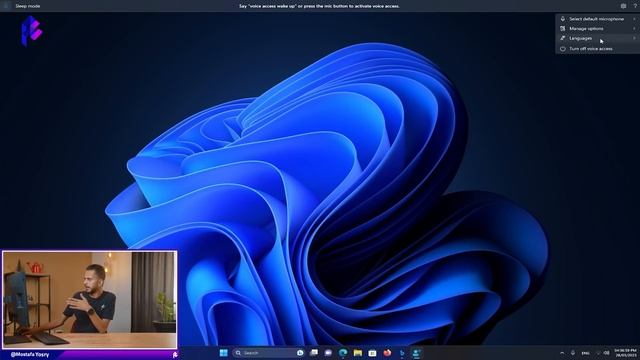
Task: Open Bing chat icon in search box
Action: click(x=300, y=353)
